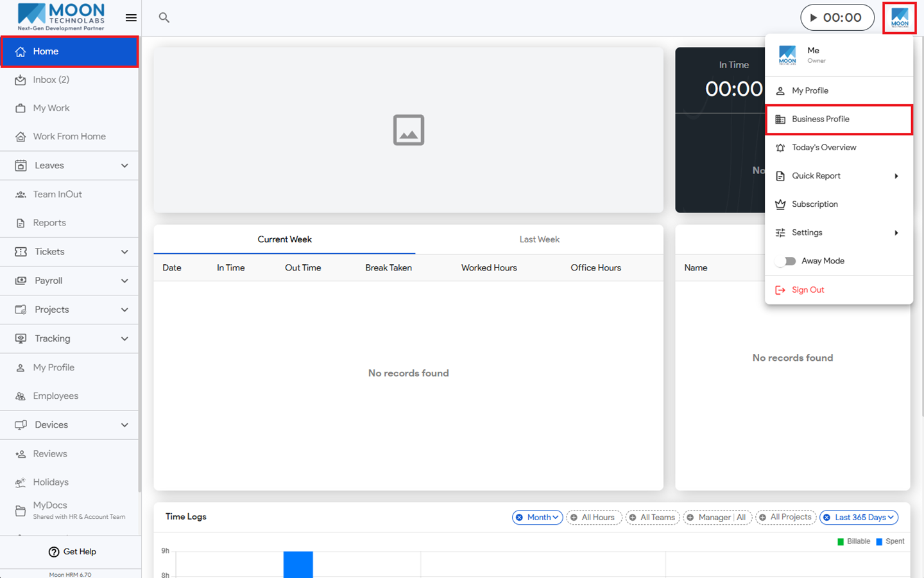Click the Reports document icon
This screenshot has height=578, width=924.
21,223
